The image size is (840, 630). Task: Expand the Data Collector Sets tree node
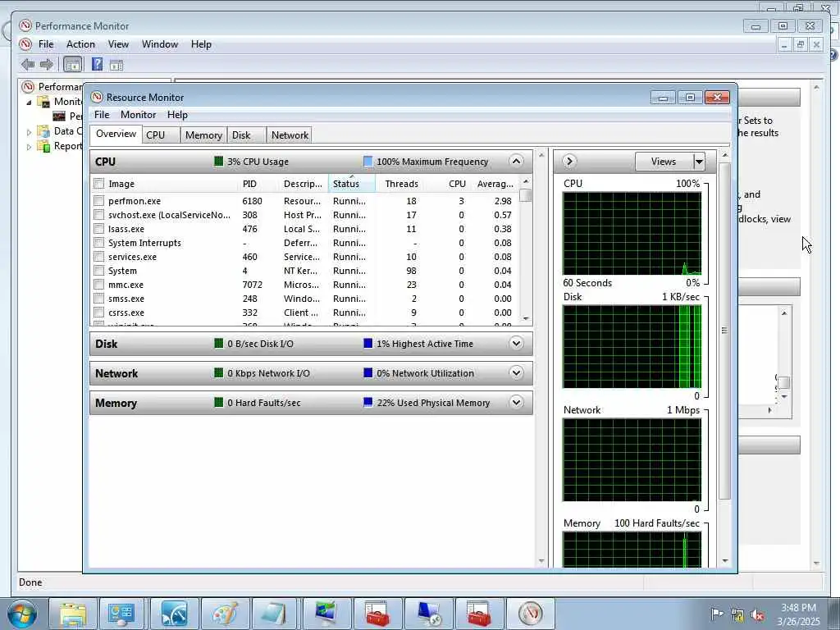(29, 131)
